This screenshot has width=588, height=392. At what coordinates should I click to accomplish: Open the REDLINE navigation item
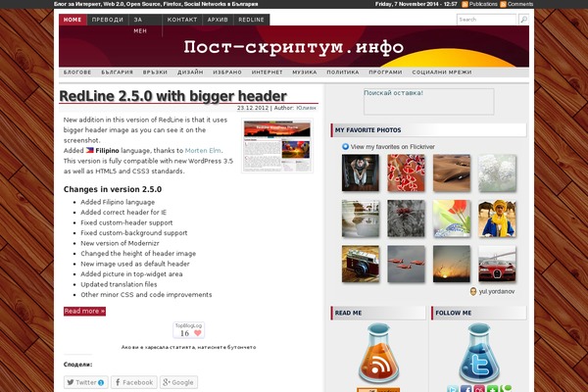pyautogui.click(x=251, y=20)
